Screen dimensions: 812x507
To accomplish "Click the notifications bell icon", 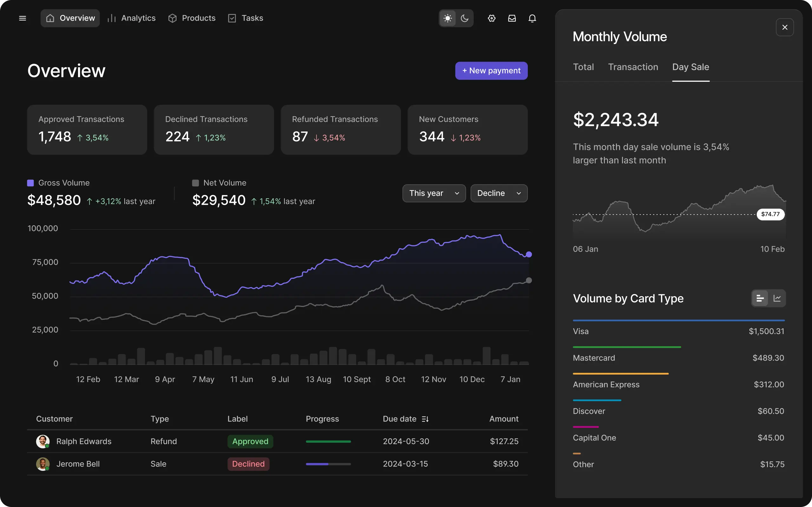I will (532, 18).
